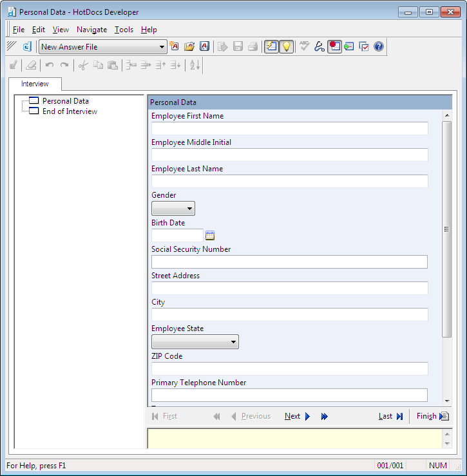Click the Finish interview button

click(x=433, y=416)
